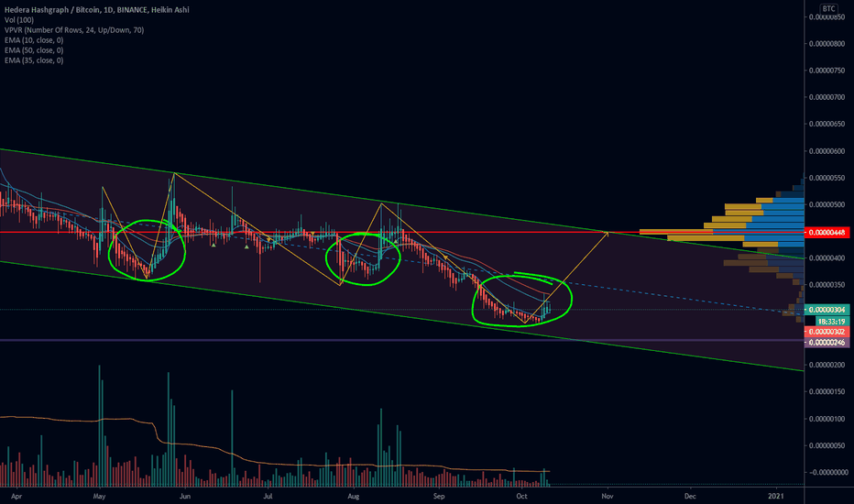Image resolution: width=854 pixels, height=504 pixels.
Task: Click the 0.00000400 price axis label
Action: (x=827, y=258)
